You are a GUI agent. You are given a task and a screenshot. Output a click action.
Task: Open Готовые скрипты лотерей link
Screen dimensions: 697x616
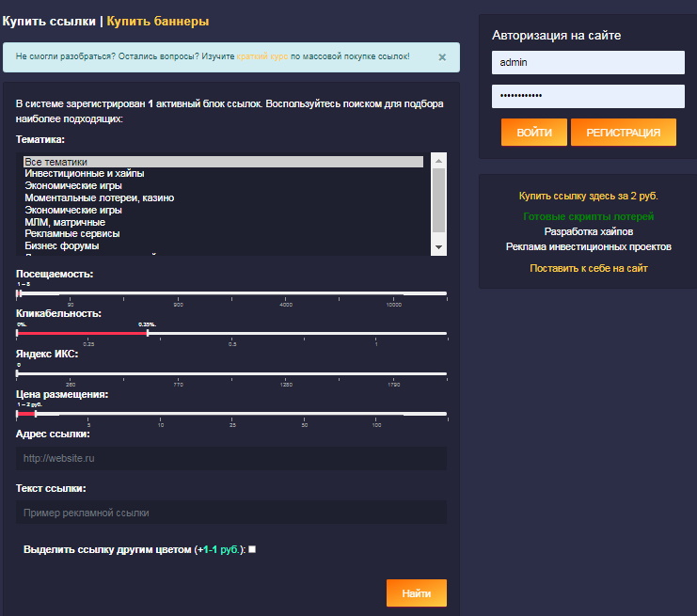tap(588, 216)
